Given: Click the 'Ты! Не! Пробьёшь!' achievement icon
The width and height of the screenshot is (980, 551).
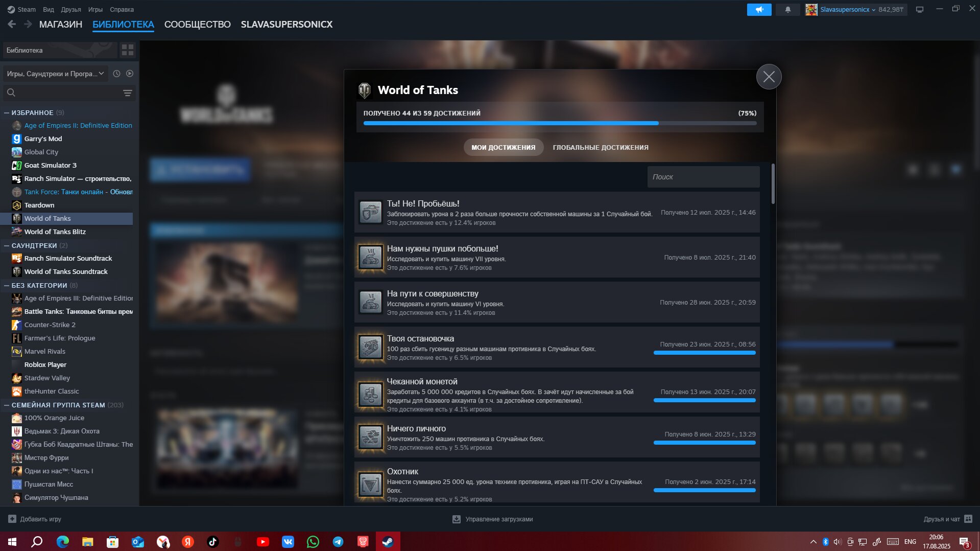Looking at the screenshot, I should pyautogui.click(x=370, y=212).
